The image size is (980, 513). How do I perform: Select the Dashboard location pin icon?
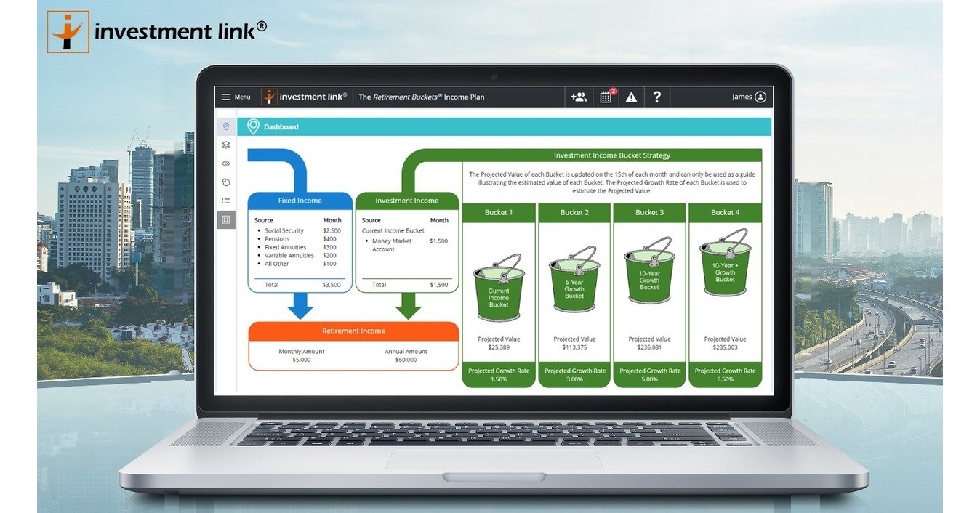coord(225,126)
